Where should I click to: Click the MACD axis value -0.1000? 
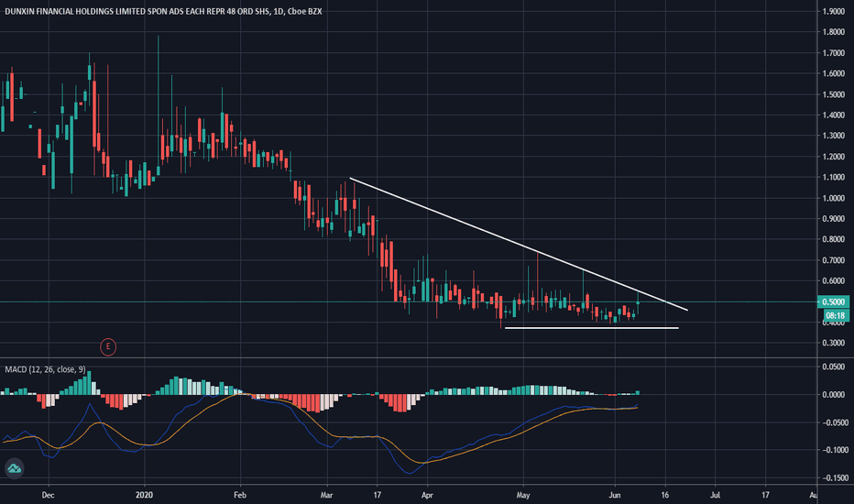tap(835, 450)
